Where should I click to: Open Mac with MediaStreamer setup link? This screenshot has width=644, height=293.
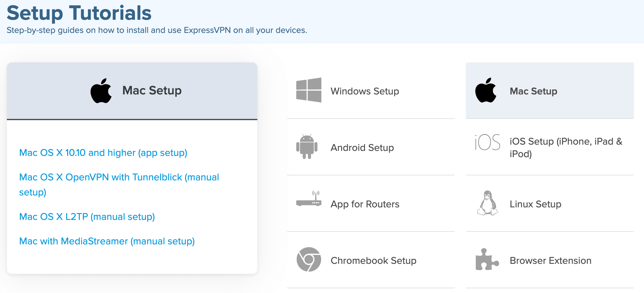[107, 241]
